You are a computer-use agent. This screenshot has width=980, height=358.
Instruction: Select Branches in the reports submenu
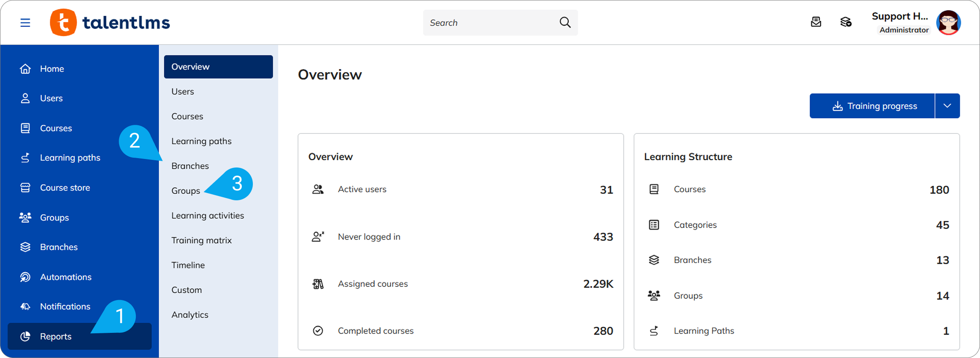click(190, 166)
